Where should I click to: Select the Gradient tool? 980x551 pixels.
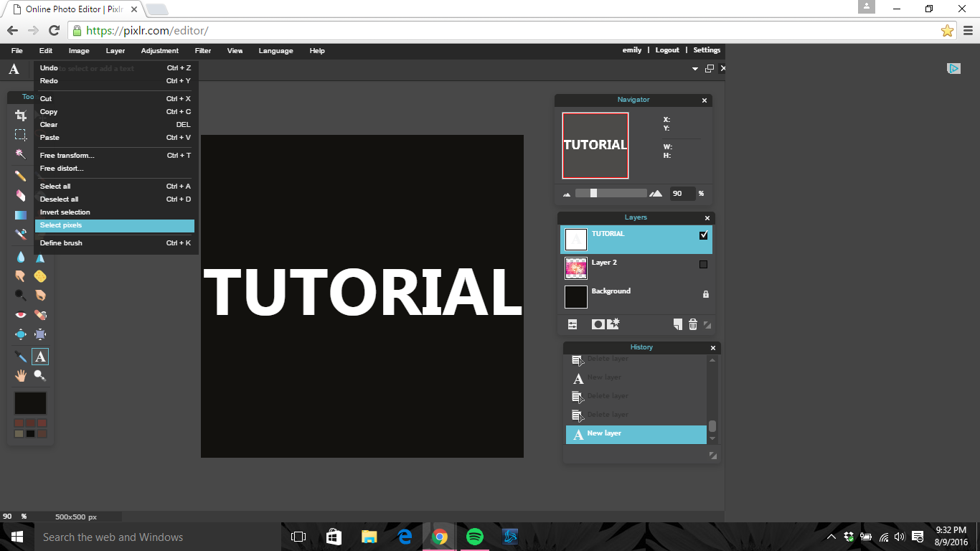click(x=21, y=215)
